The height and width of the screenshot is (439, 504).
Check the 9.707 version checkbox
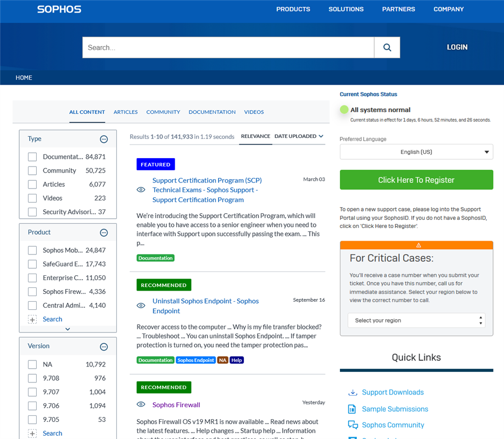coord(32,392)
